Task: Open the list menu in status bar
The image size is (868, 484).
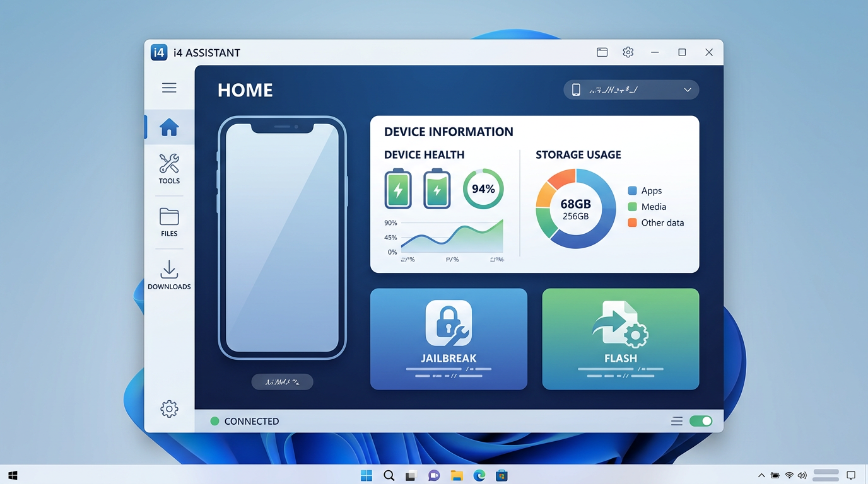Action: [677, 421]
